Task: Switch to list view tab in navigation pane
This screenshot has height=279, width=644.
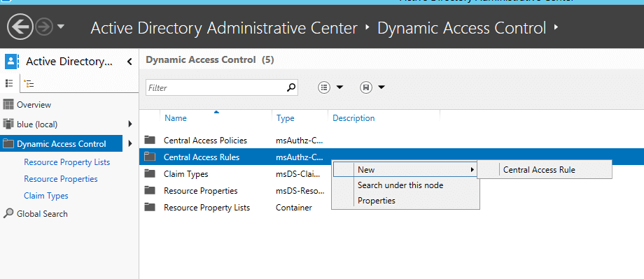Action: 9,84
